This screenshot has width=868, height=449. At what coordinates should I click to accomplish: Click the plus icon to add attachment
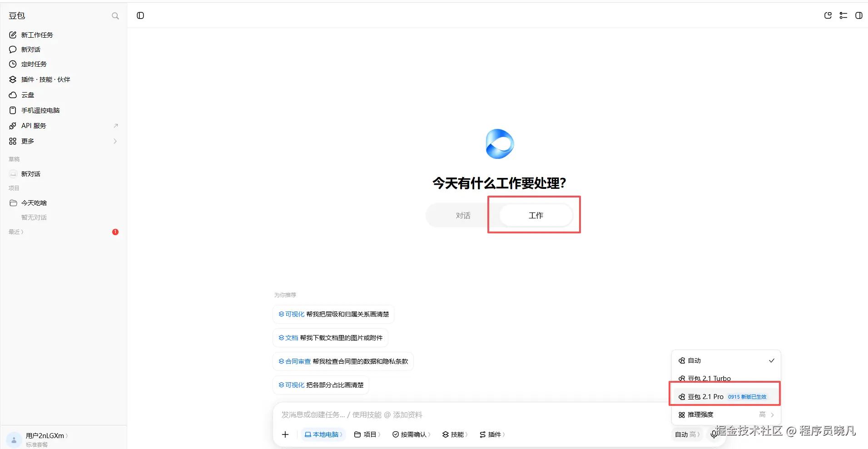click(285, 434)
